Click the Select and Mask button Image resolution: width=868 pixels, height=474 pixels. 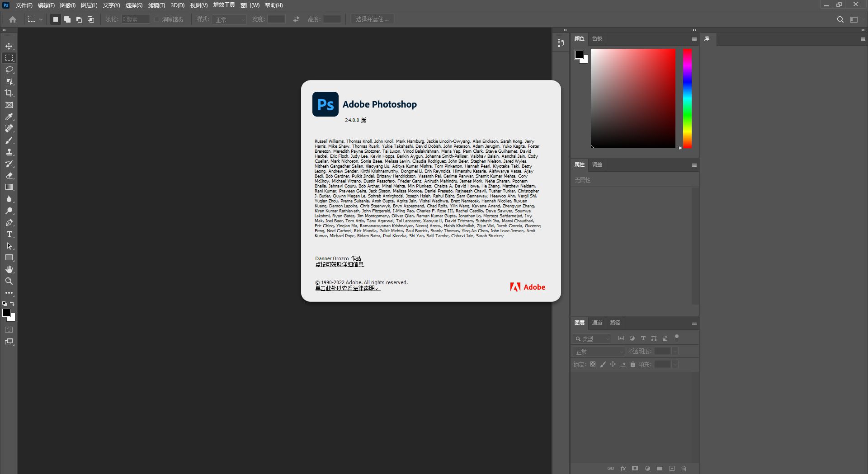(373, 19)
